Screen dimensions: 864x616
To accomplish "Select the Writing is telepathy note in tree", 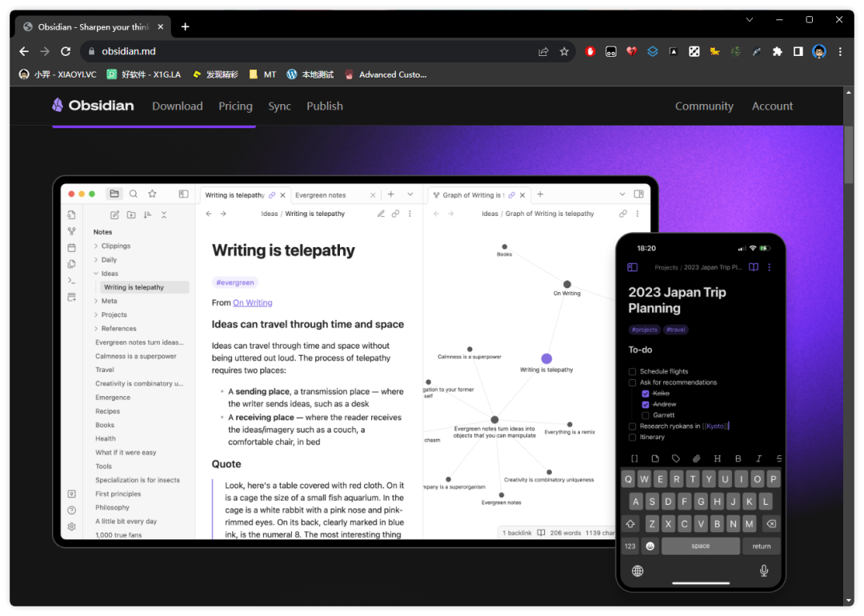I will pos(144,287).
